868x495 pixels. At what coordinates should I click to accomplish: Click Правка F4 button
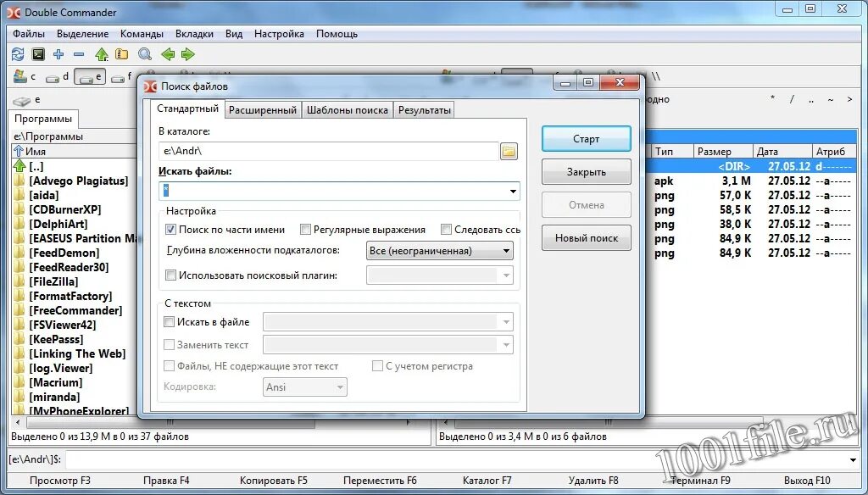click(x=166, y=481)
